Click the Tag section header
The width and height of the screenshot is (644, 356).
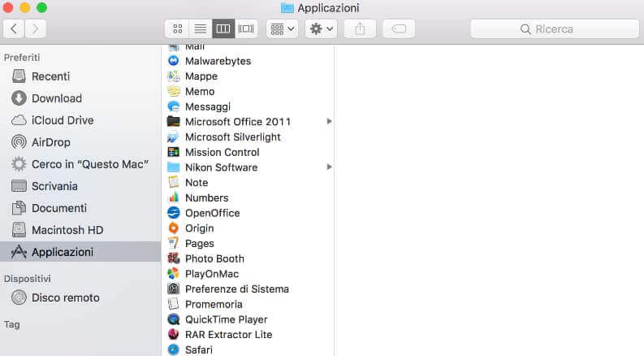12,324
